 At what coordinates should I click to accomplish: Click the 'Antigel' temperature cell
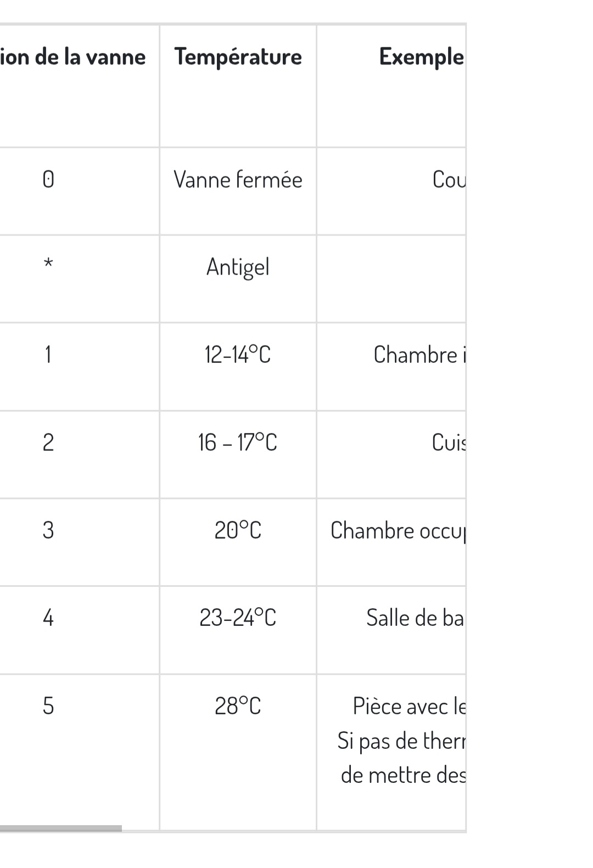238,267
